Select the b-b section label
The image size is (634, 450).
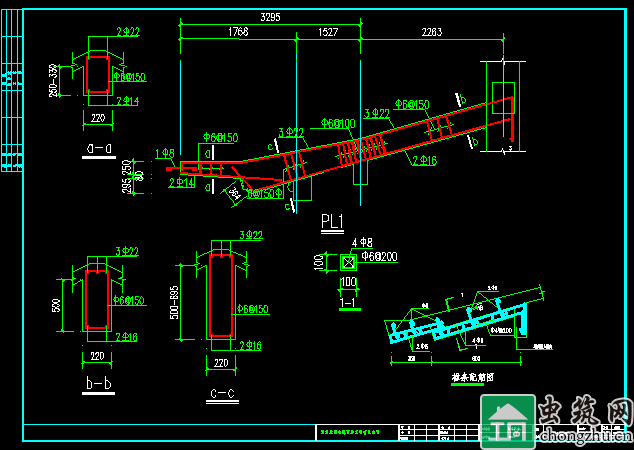point(97,382)
